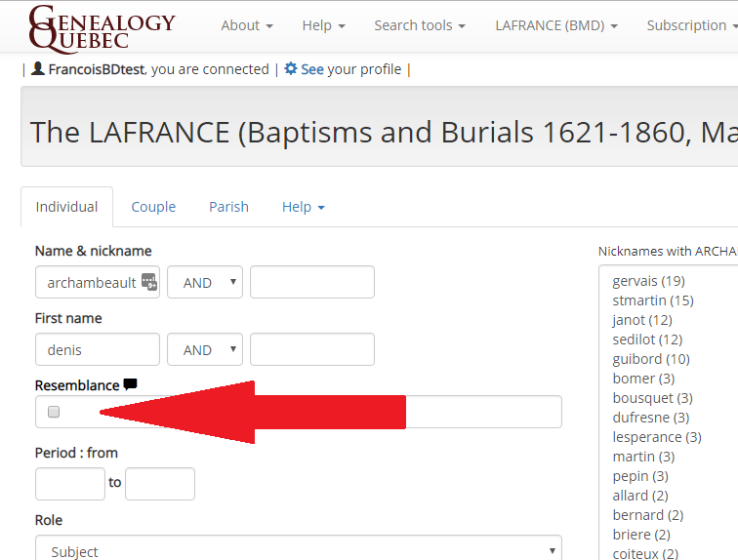Select the martin (3) nickname

644,457
